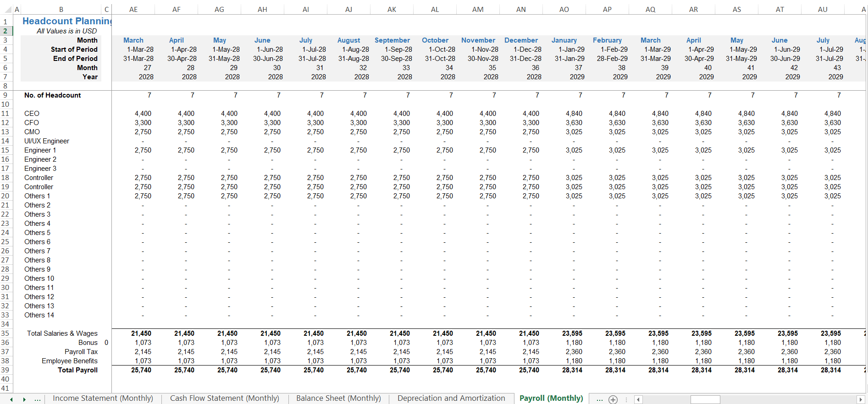Screen dimensions: 868x404
Task: Click the horizontal scrollbar thumb
Action: point(705,399)
